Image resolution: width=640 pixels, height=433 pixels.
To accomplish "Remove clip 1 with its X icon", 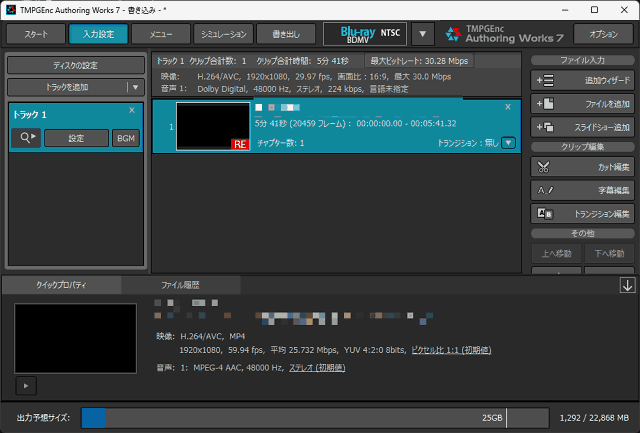I will [x=508, y=107].
